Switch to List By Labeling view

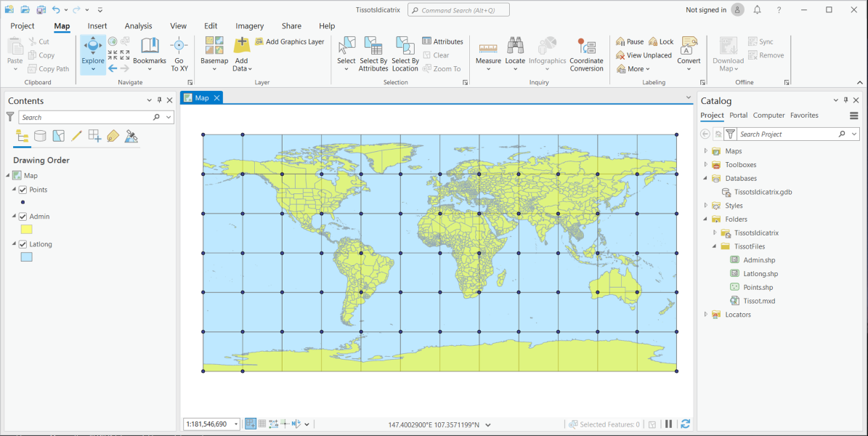click(x=113, y=136)
